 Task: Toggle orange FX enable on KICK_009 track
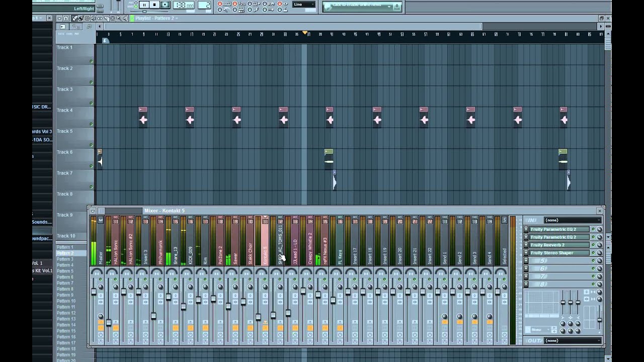[190, 328]
